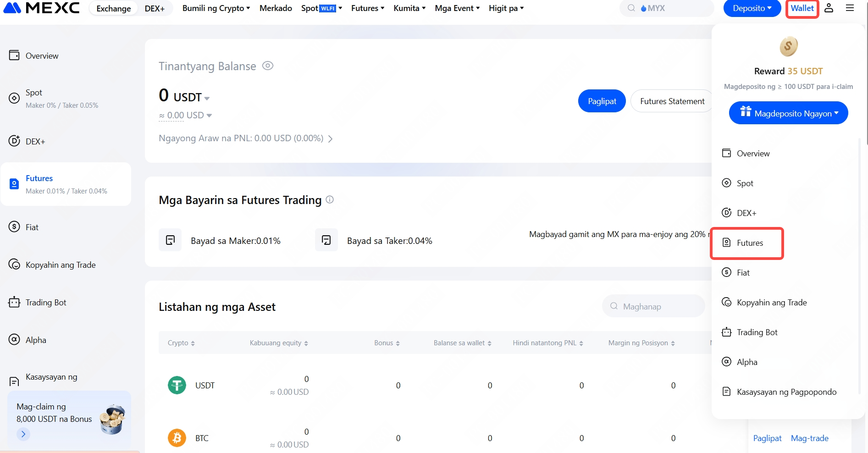This screenshot has width=868, height=453.
Task: Click the Kasaysayan ng icon in left sidebar
Action: coord(14,381)
